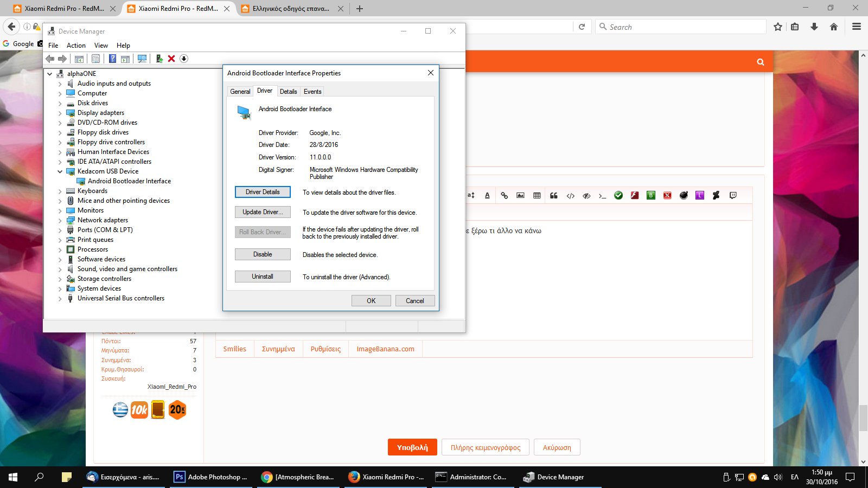868x488 pixels.
Task: Click the quote marks icon in the editor
Action: click(x=554, y=196)
